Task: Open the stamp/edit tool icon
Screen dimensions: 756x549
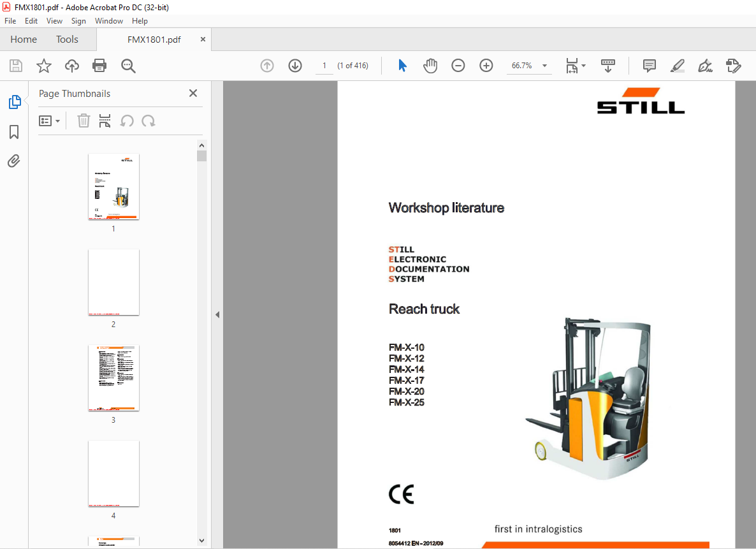Action: click(x=733, y=66)
